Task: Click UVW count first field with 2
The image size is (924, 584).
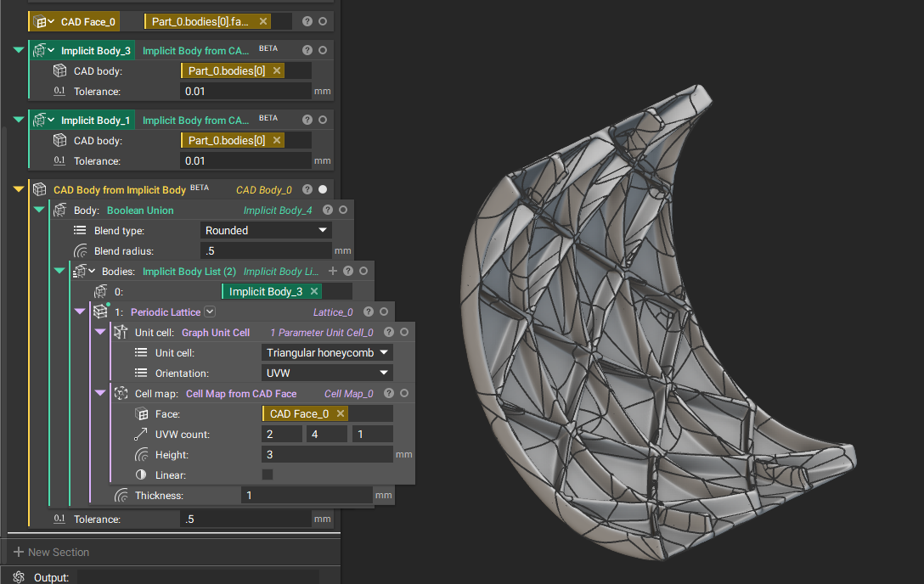Action: 282,434
